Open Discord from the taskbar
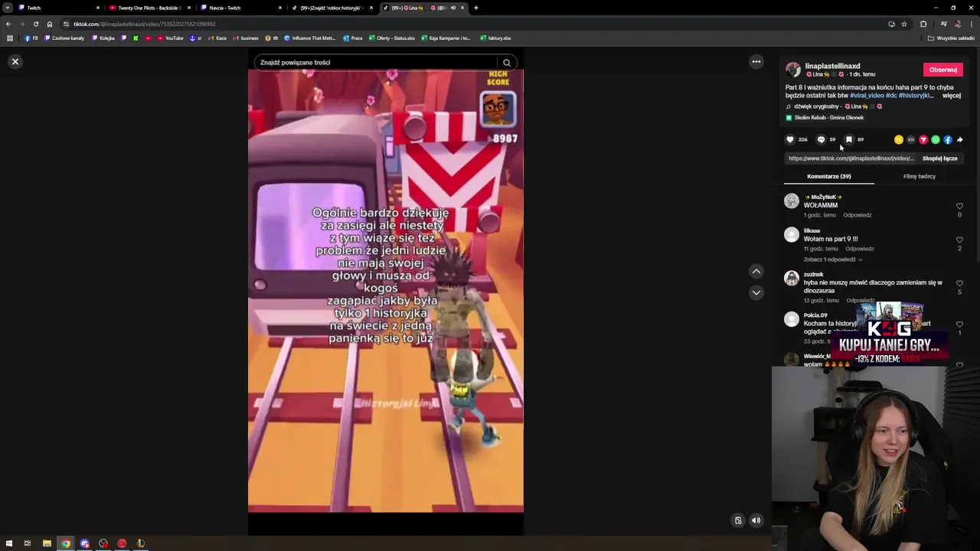Image resolution: width=980 pixels, height=551 pixels. tap(84, 543)
